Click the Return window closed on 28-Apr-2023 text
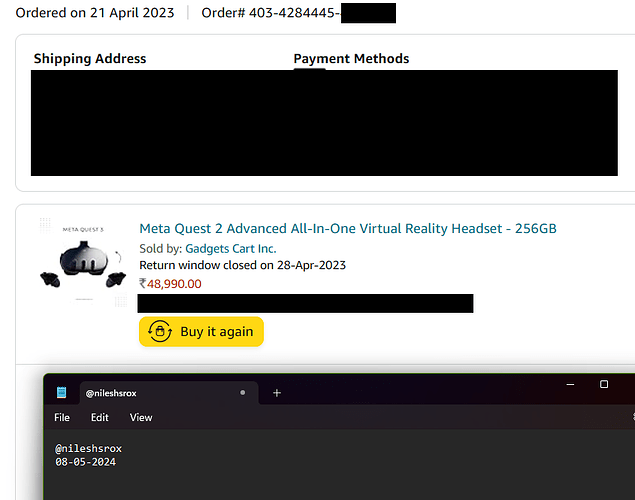Screen dimensions: 635x500 pyautogui.click(x=243, y=265)
